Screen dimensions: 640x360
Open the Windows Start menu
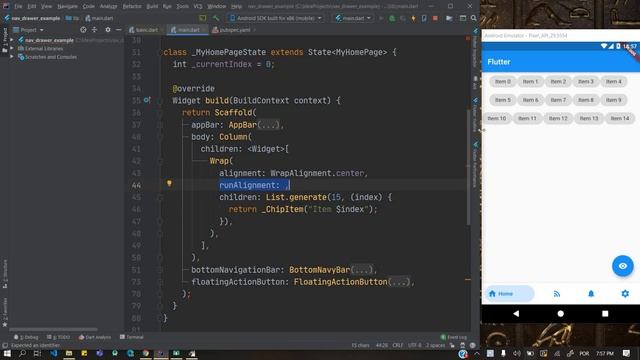click(7, 353)
